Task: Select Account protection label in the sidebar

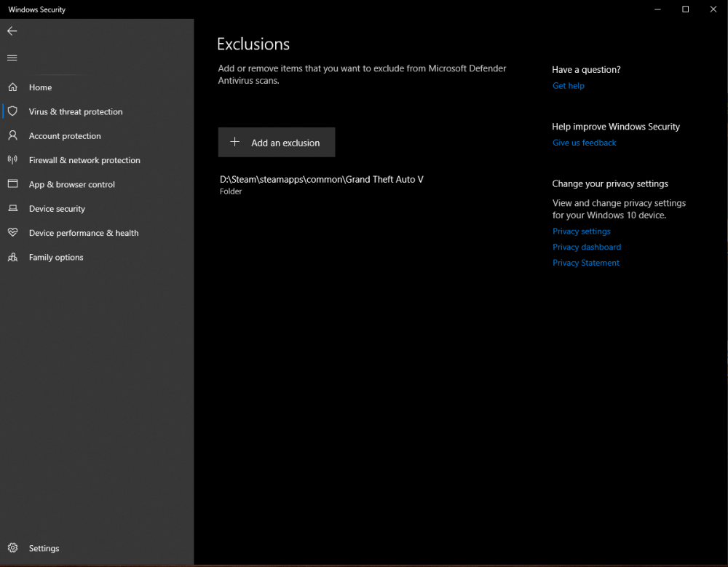Action: [x=65, y=136]
